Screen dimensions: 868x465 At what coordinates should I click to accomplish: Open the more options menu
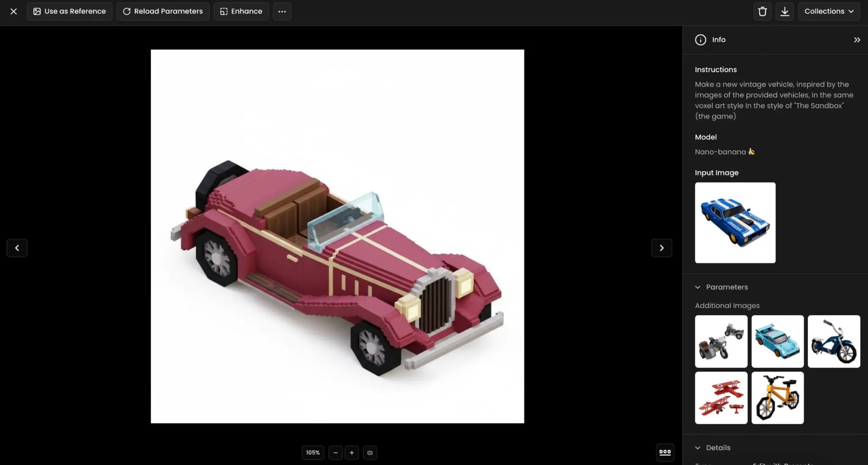coord(282,11)
